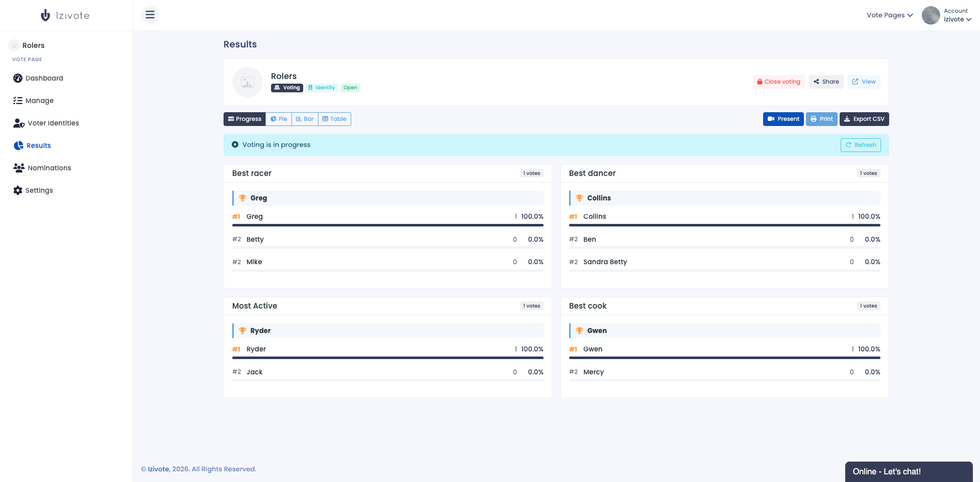Expand the Vote Pages dropdown
This screenshot has width=980, height=482.
(890, 15)
